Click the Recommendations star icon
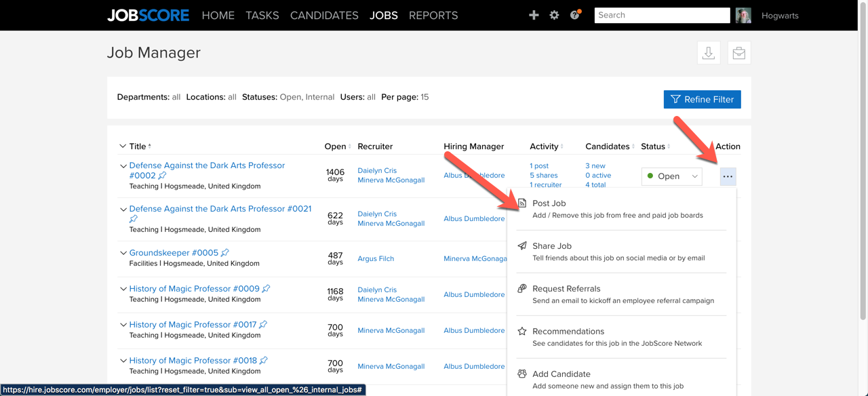Viewport: 868px width, 396px height. tap(522, 332)
